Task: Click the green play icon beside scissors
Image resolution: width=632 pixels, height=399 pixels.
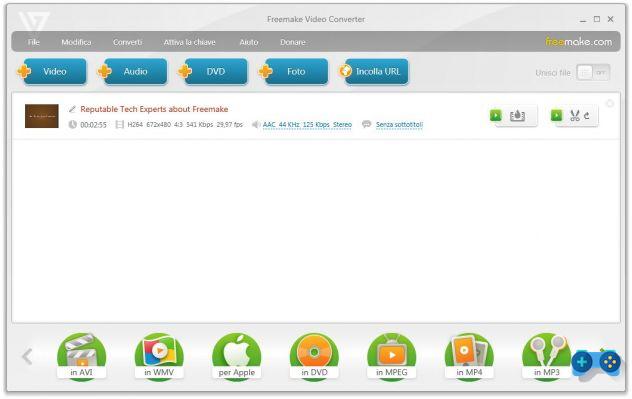Action: click(556, 115)
